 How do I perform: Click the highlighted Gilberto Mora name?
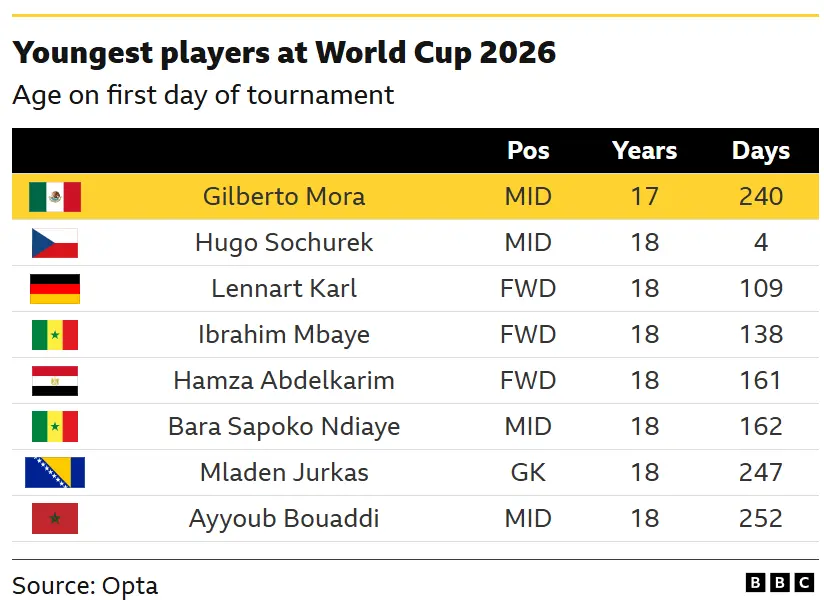284,197
